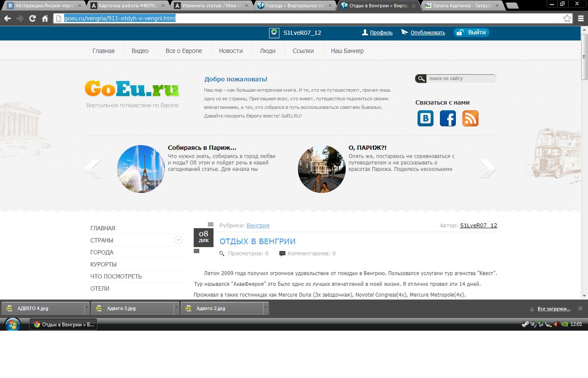Select ОТЕЛИ in the sidebar
Image resolution: width=588 pixels, height=378 pixels.
(99, 288)
